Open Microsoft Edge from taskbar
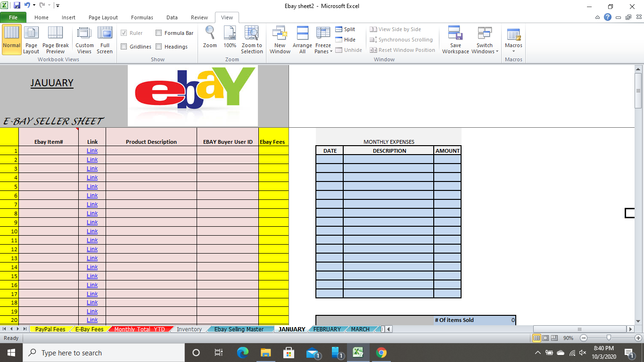The width and height of the screenshot is (644, 362). (242, 353)
